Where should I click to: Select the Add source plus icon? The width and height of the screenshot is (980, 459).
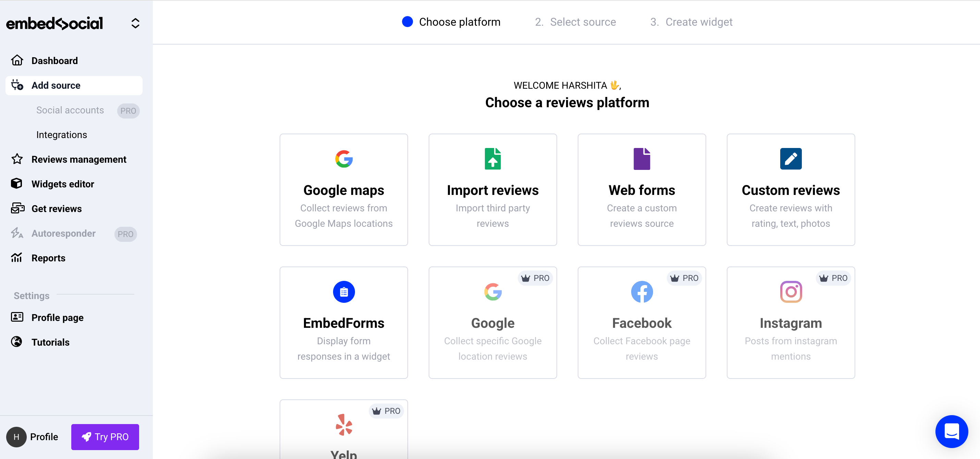coord(17,85)
